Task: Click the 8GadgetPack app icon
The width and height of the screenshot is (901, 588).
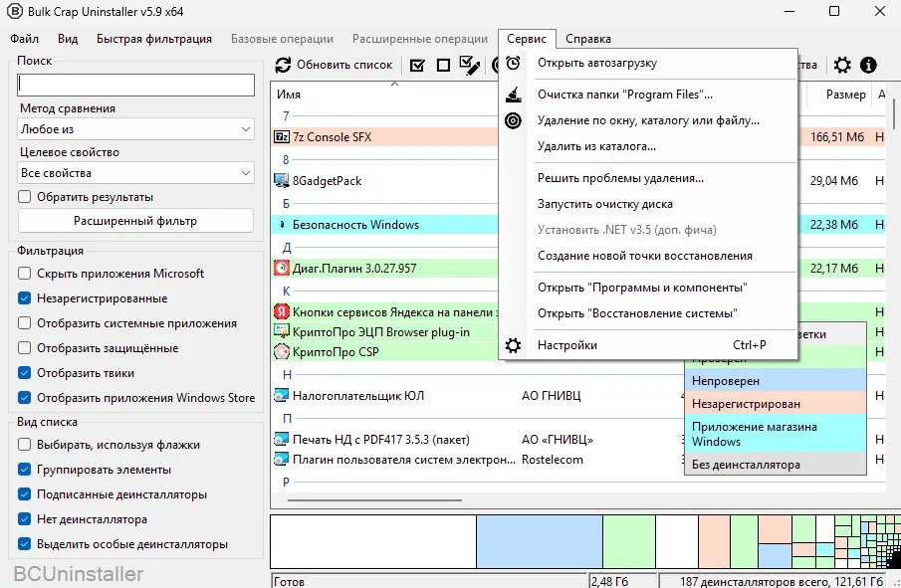Action: pos(282,181)
